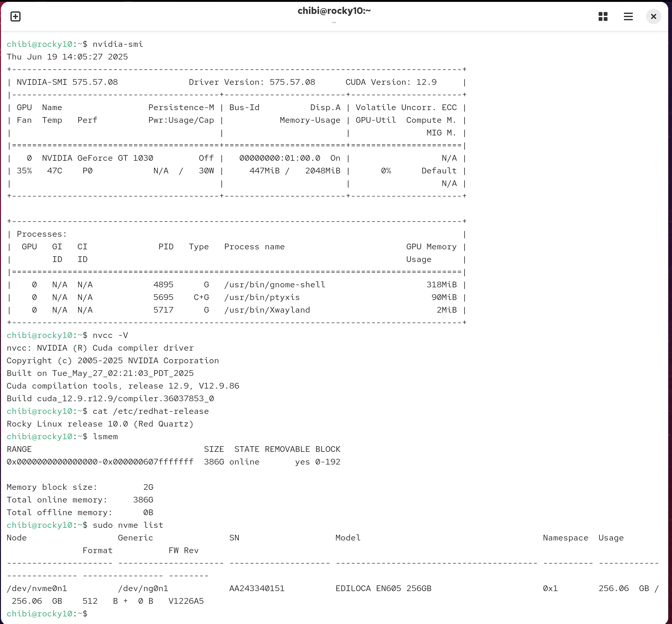The width and height of the screenshot is (672, 624).
Task: Click the NVIDIA GeForce GT 1030 name
Action: tap(97, 158)
